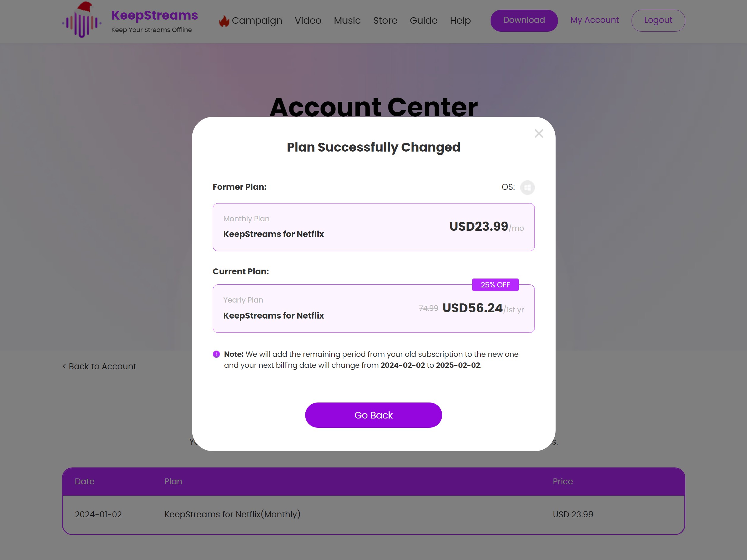Click the Download button in navigation bar

pos(524,20)
